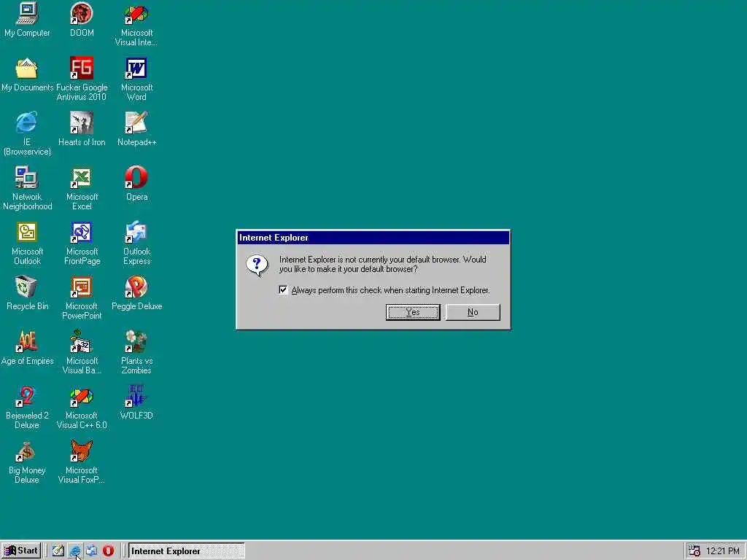Viewport: 747px width, 560px height.
Task: Click Internet Explorer taskbar button
Action: point(186,551)
